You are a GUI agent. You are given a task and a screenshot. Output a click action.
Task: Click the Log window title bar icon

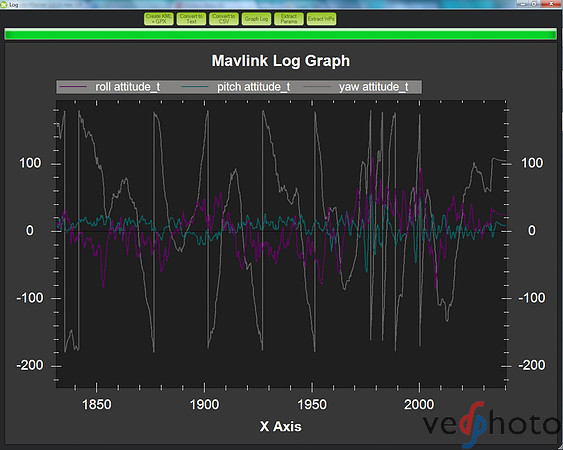[4, 5]
